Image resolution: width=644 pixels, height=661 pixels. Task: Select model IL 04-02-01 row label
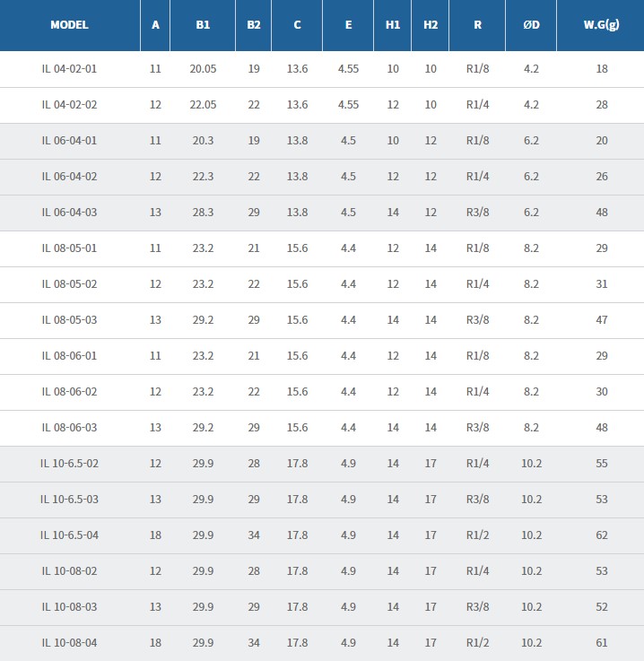(69, 69)
